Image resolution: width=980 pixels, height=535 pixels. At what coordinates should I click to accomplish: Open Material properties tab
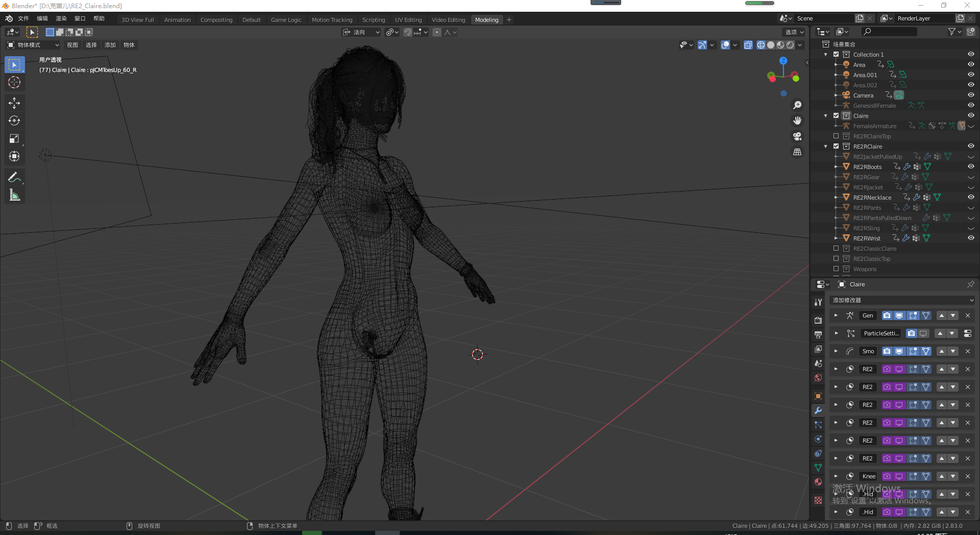pos(818,482)
